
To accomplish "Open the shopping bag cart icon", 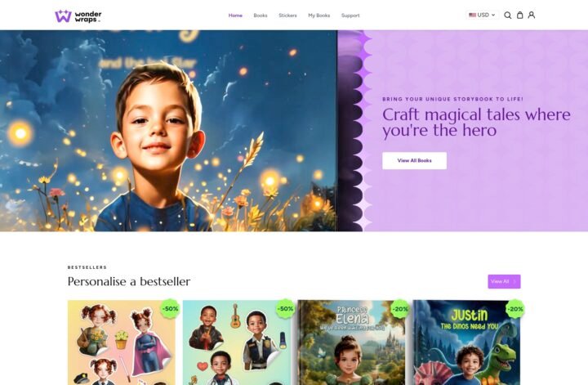I will (x=519, y=15).
